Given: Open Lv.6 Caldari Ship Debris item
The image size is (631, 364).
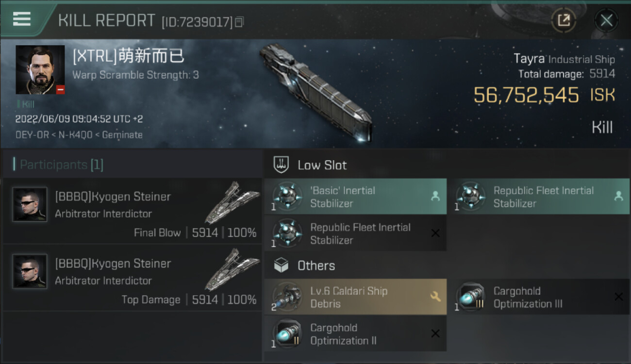Looking at the screenshot, I should [x=355, y=297].
